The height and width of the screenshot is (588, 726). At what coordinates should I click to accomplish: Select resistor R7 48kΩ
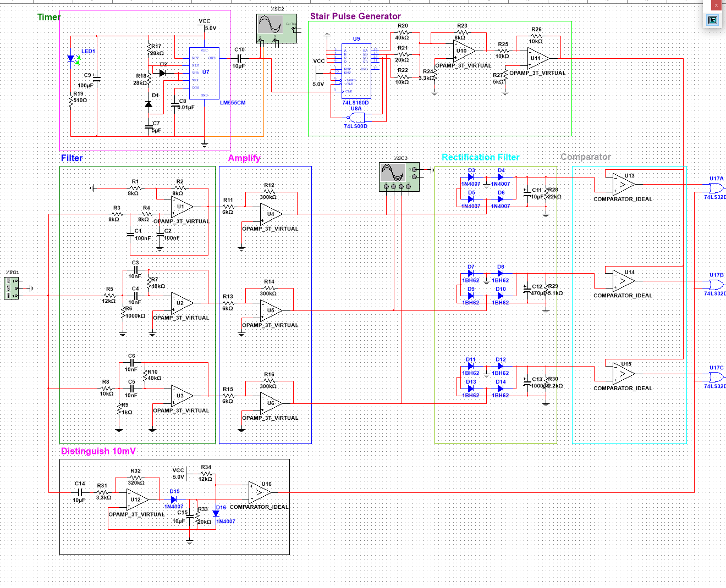point(148,284)
